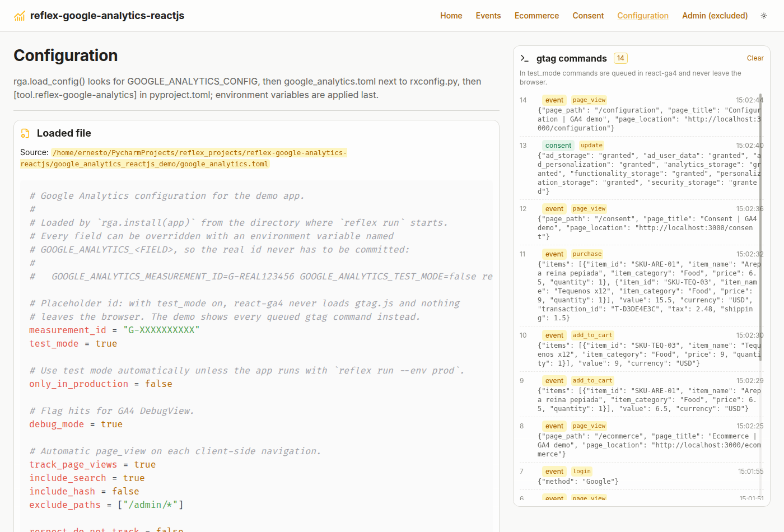Screen dimensions: 784x532
Task: Click the "gtag commands" panel title
Action: 571,58
